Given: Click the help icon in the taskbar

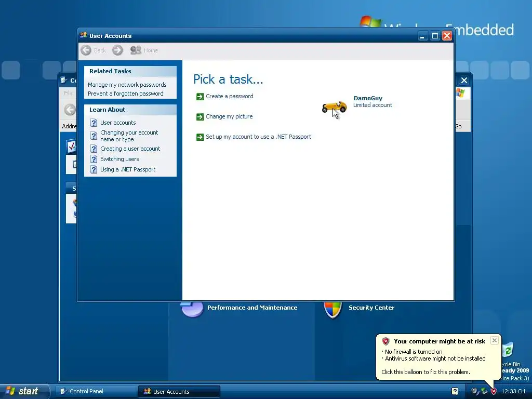Looking at the screenshot, I should point(455,391).
